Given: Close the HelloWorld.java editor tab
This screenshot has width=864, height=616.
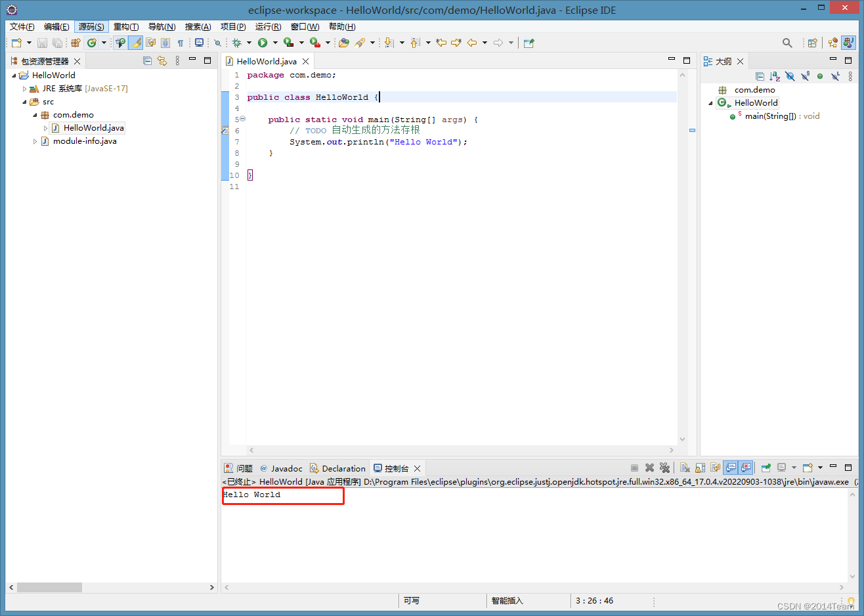Looking at the screenshot, I should pos(305,61).
